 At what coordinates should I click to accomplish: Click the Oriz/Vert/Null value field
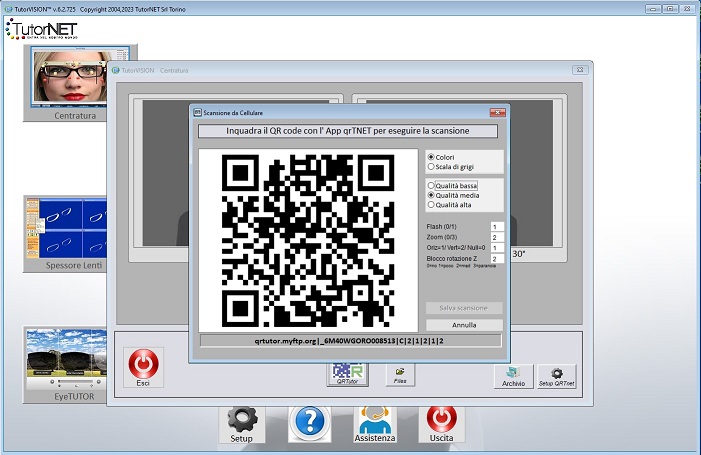(x=497, y=248)
